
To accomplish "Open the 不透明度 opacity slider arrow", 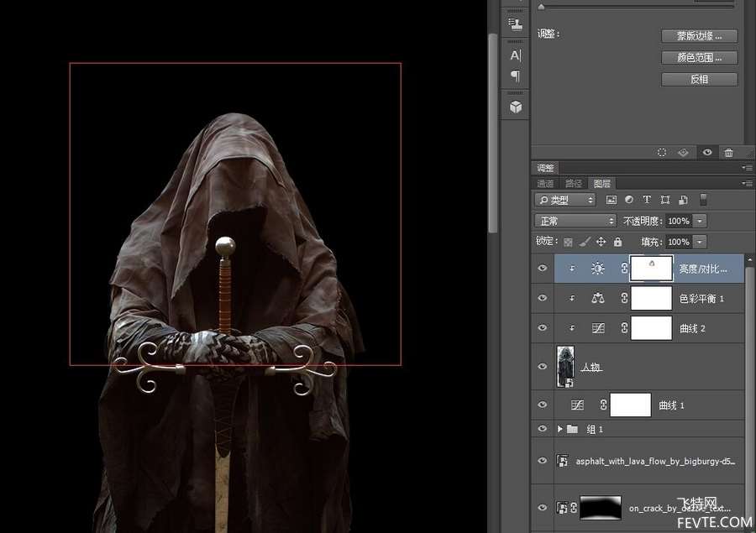I will pyautogui.click(x=700, y=221).
